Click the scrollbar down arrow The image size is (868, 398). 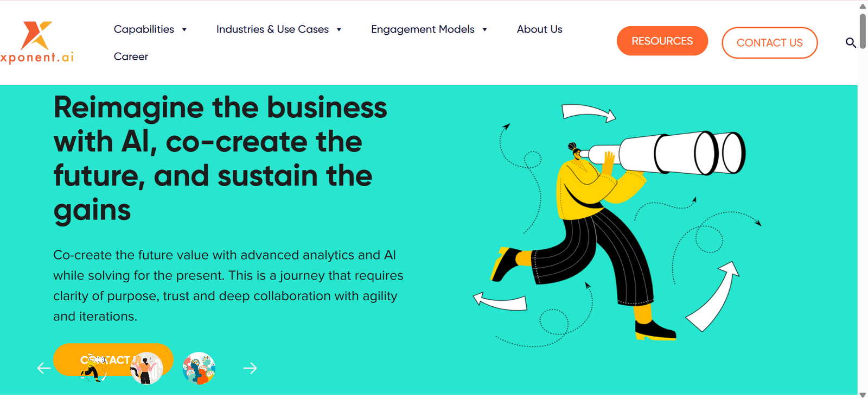(863, 394)
